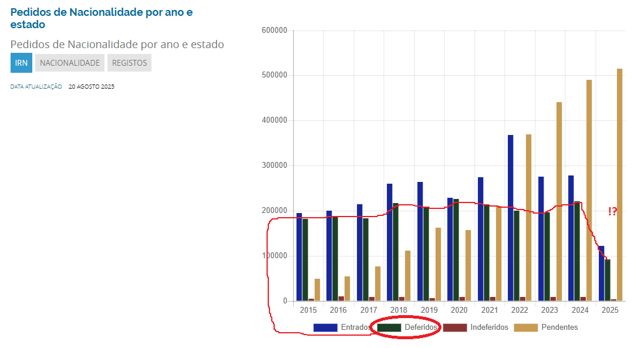
Task: Toggle Indeferidos series via red legend swatch
Action: (454, 327)
